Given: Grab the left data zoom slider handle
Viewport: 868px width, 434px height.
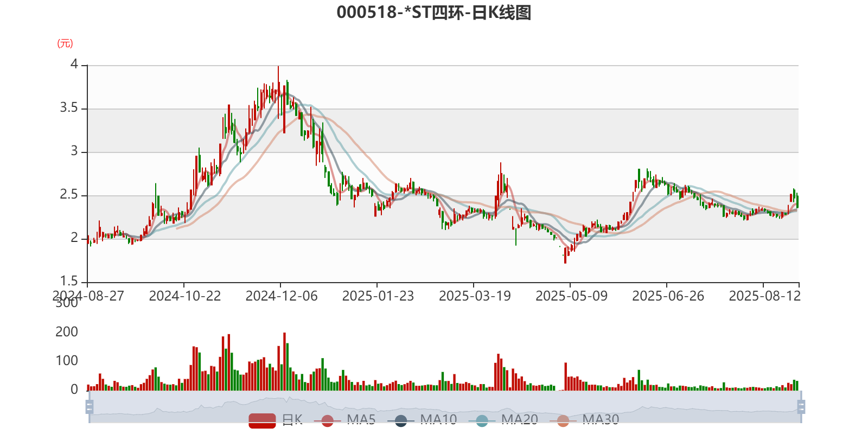Looking at the screenshot, I should click(90, 406).
